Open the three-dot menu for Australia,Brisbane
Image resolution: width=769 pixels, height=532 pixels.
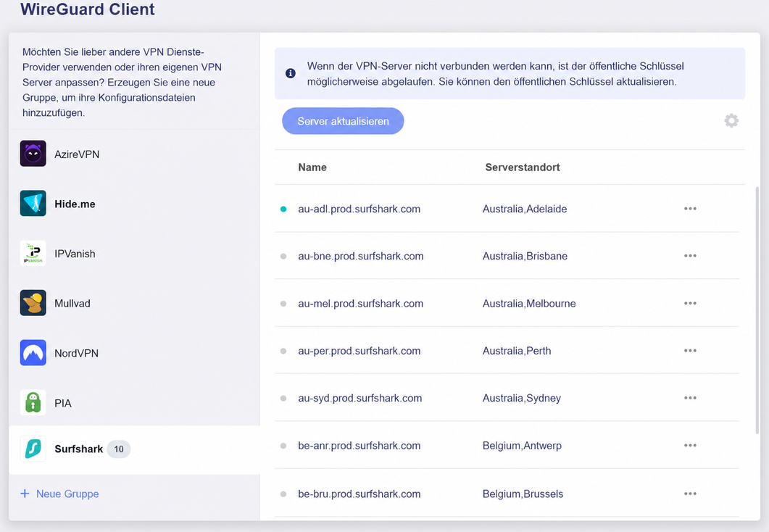[x=690, y=255]
